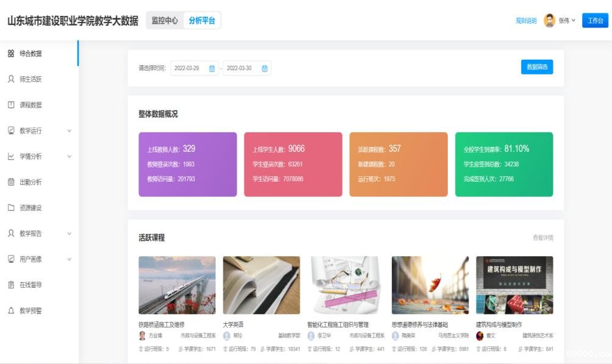This screenshot has width=612, height=364.
Task: Switch to the 监控中心 tab
Action: (x=165, y=21)
